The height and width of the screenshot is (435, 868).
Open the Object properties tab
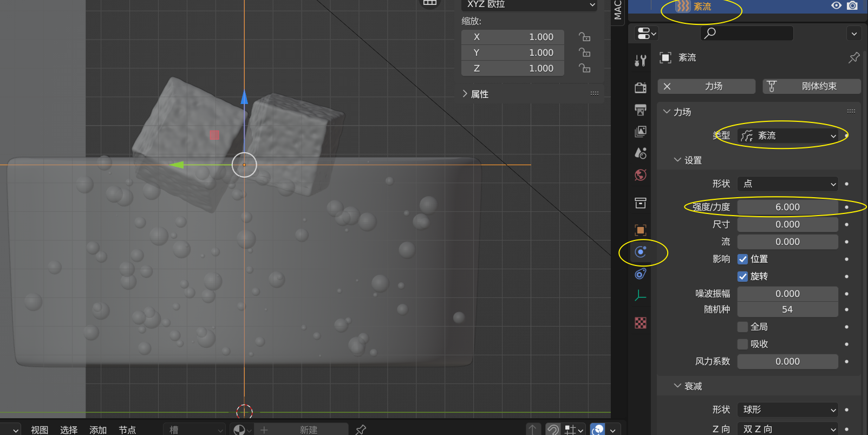pyautogui.click(x=641, y=230)
